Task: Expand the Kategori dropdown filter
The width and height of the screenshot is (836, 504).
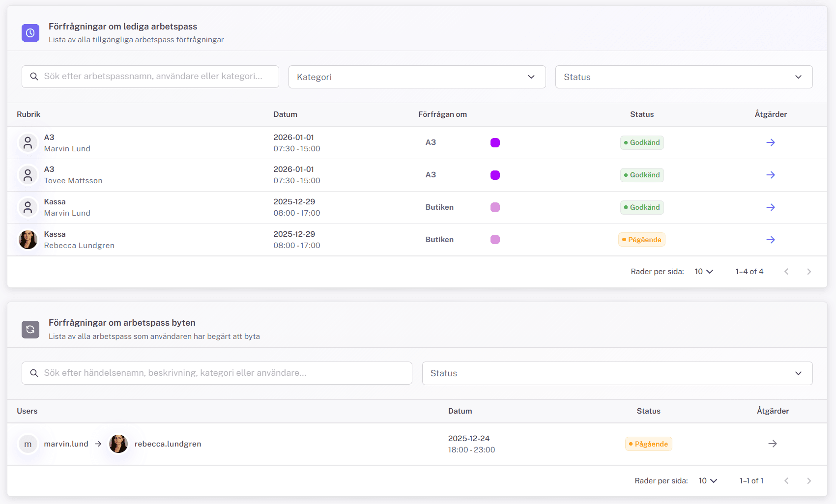Action: click(x=417, y=77)
